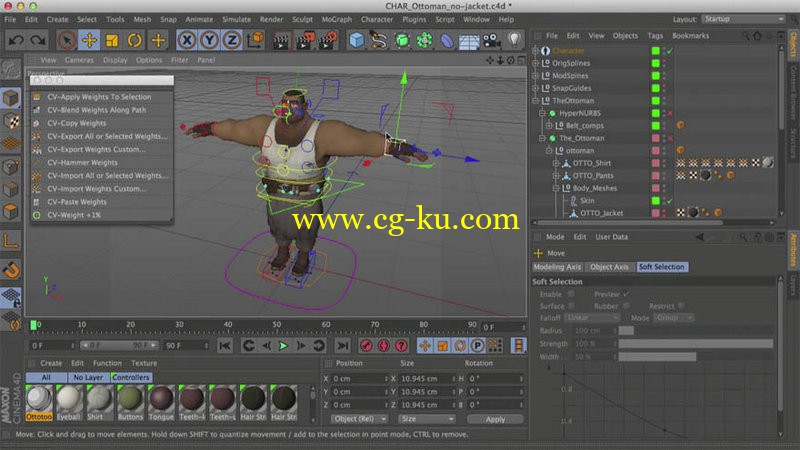800x450 pixels.
Task: Toggle the Rubber checkbox
Action: pyautogui.click(x=626, y=306)
